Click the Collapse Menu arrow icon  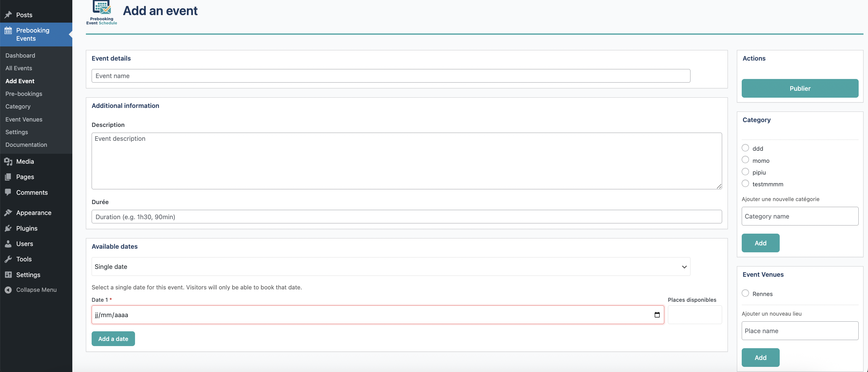click(x=8, y=290)
